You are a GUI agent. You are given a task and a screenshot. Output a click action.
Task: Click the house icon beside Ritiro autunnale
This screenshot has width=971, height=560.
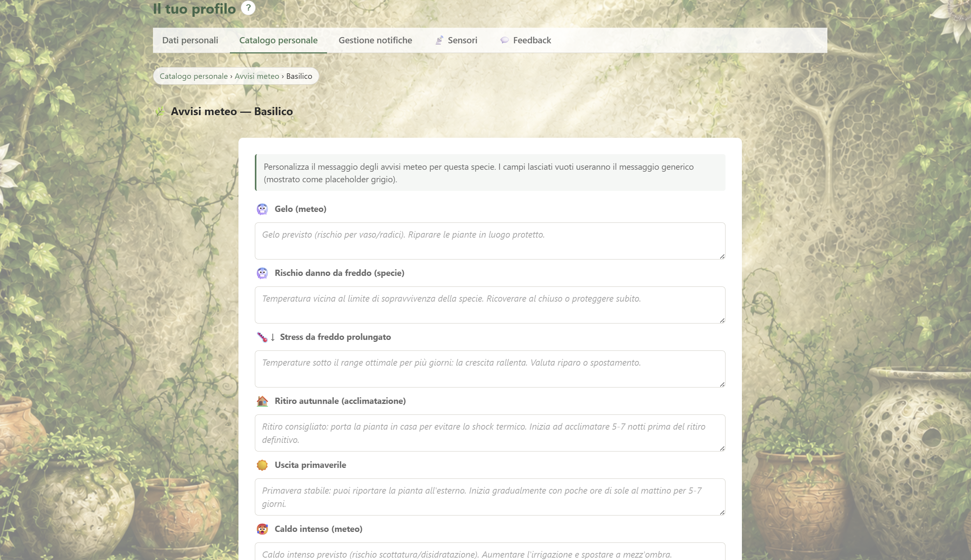point(262,401)
